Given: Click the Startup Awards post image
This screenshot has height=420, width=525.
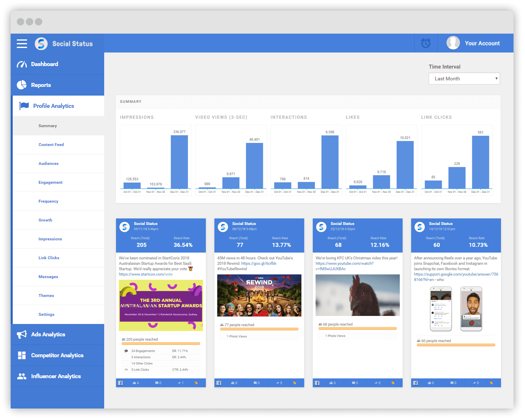Looking at the screenshot, I should tap(161, 306).
